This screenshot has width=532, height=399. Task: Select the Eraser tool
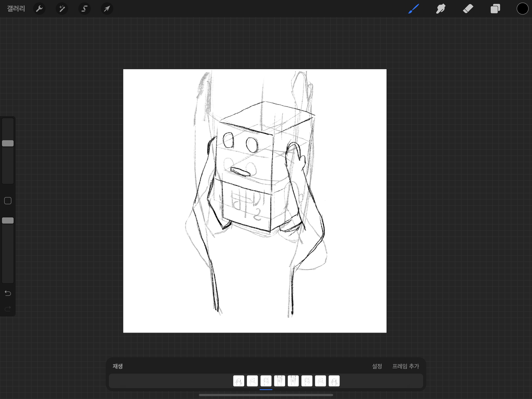pos(468,9)
